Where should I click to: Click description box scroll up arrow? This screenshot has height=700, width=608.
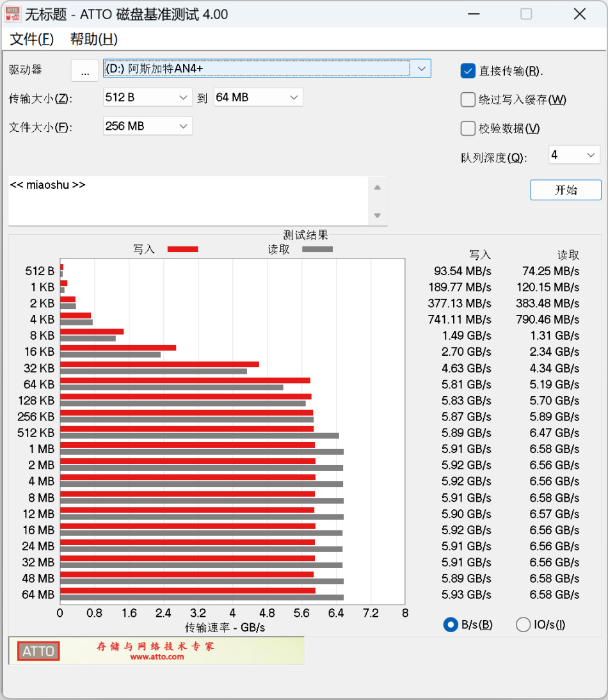pyautogui.click(x=378, y=187)
